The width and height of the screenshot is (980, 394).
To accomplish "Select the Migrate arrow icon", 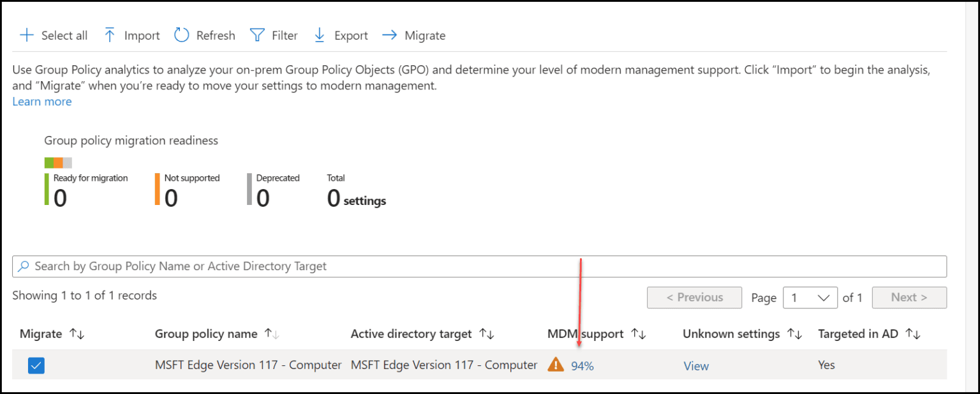I will 389,35.
